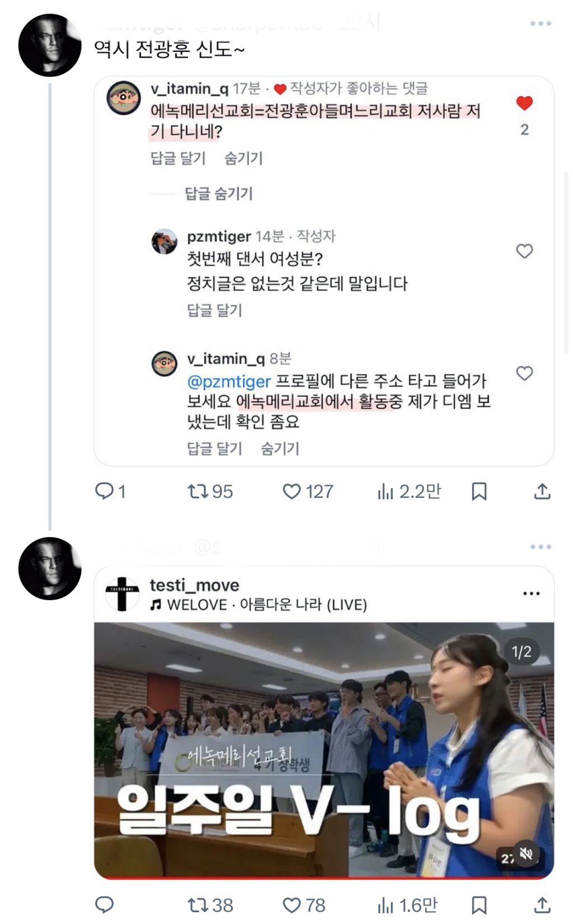Unmute the V-log video

coord(526,854)
